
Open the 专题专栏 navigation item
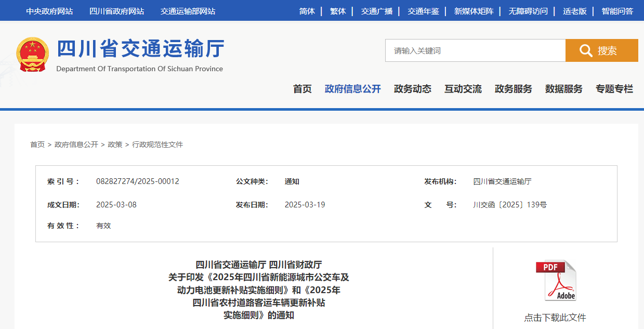pyautogui.click(x=614, y=89)
